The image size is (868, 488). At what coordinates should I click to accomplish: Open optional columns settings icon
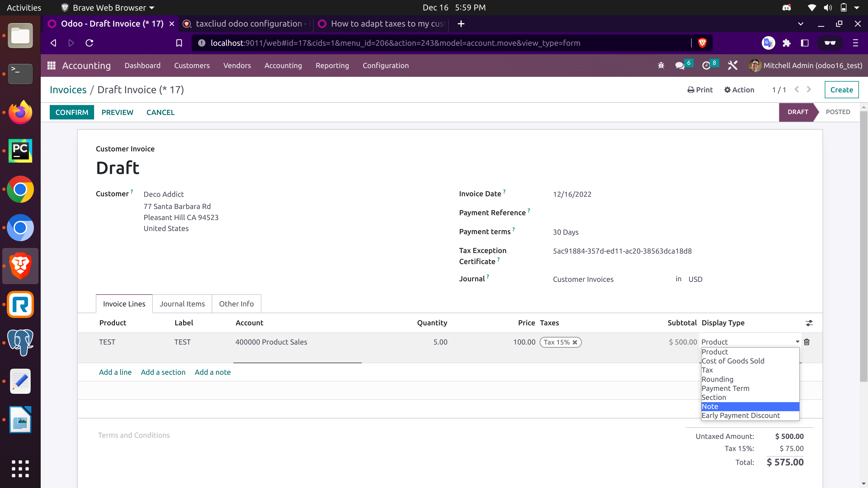click(x=809, y=323)
